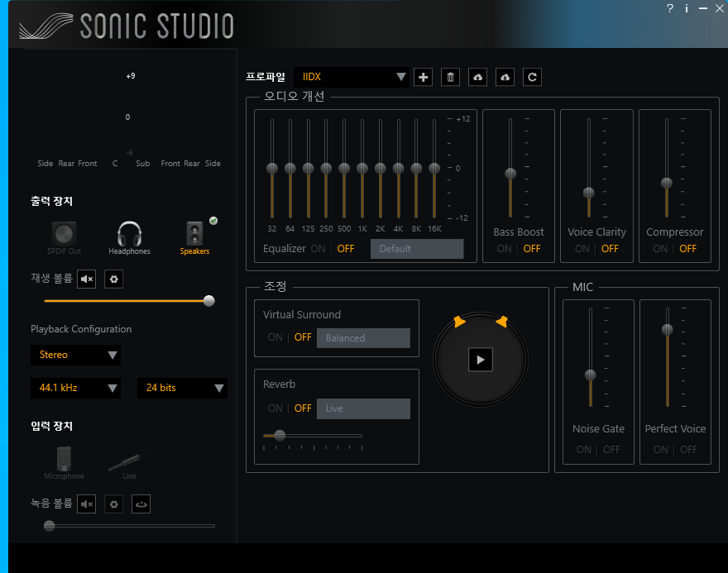Viewport: 728px width, 573px height.
Task: Toggle recording loopback monitor icon
Action: point(141,504)
